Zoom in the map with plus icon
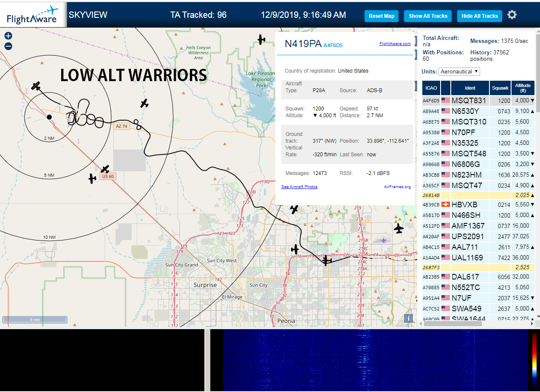The width and height of the screenshot is (540, 392). pyautogui.click(x=8, y=36)
